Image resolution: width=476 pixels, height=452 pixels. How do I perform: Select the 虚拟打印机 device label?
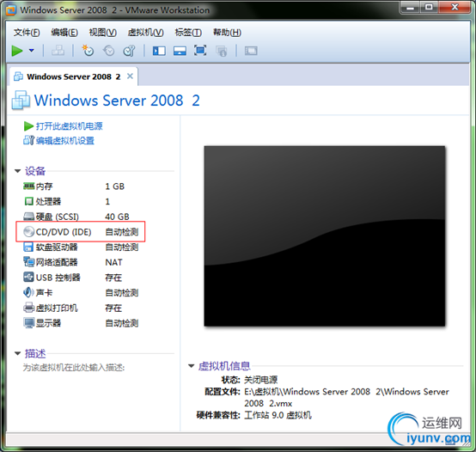point(57,308)
